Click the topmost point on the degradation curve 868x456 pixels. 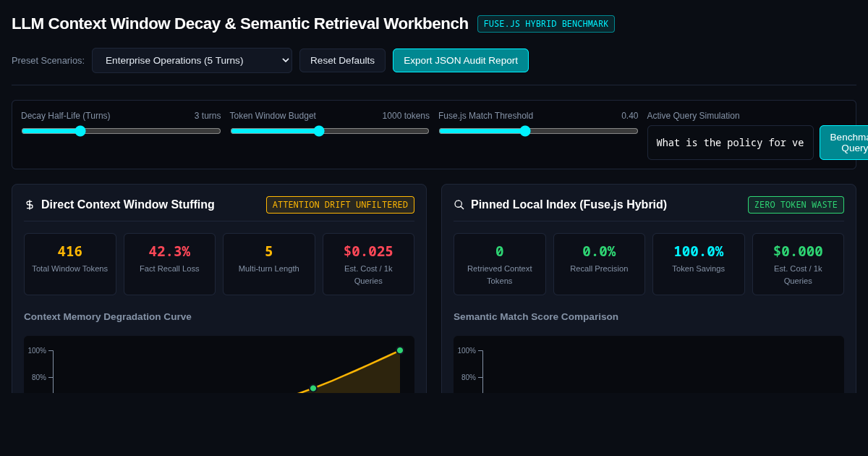(400, 350)
